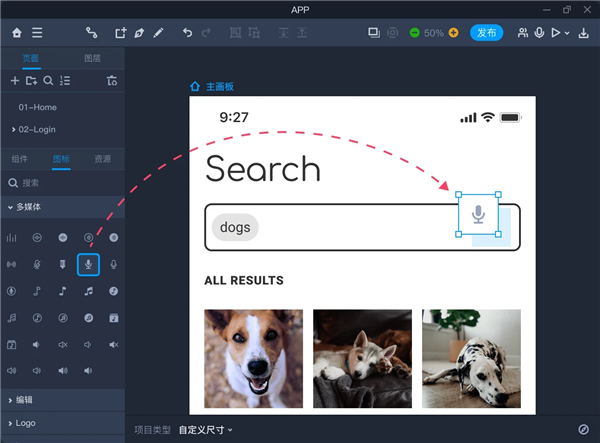The height and width of the screenshot is (443, 600).
Task: Select the brown-white smiling dog thumbnail
Action: (x=253, y=359)
